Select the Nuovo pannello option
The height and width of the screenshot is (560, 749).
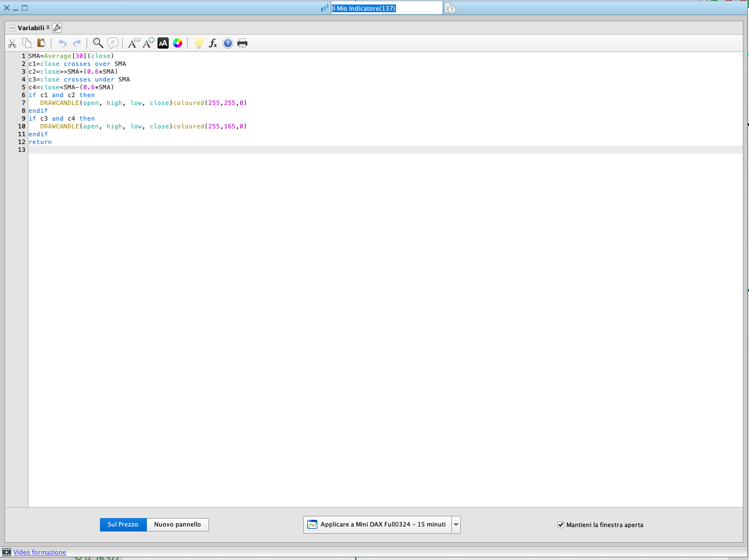coord(178,524)
